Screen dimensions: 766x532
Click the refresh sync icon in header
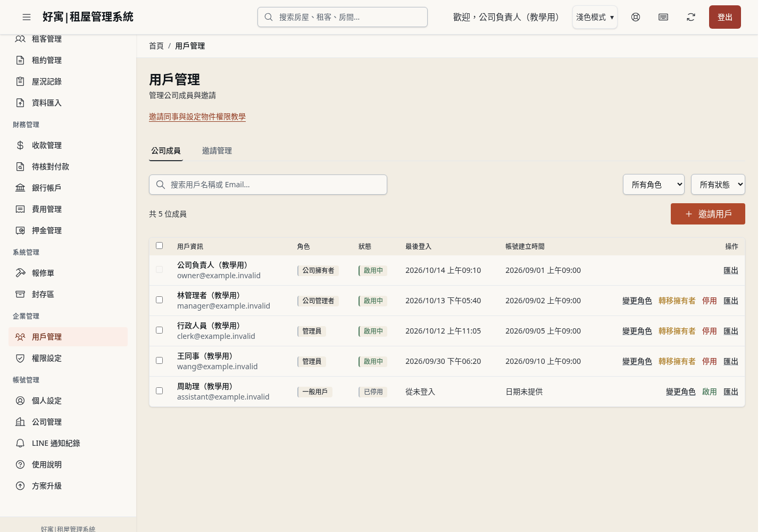[691, 17]
